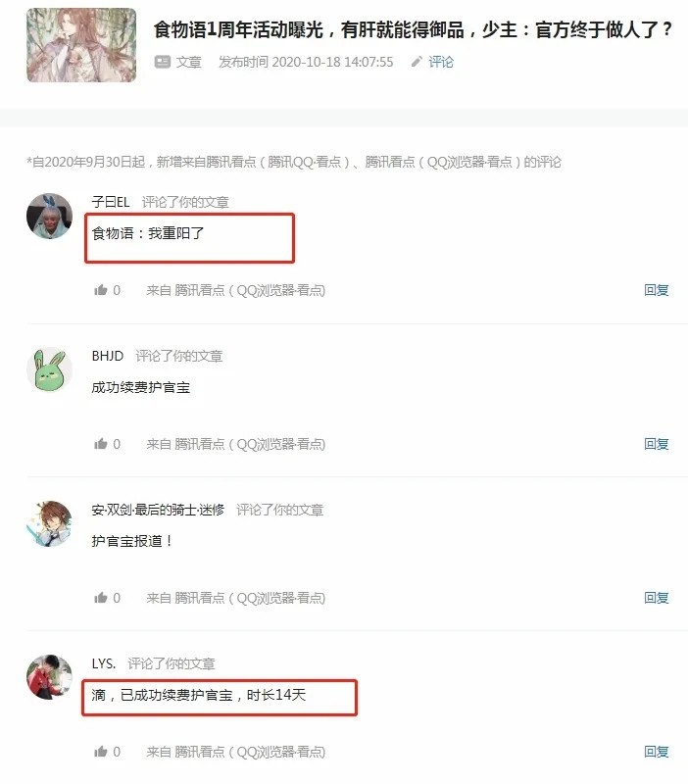This screenshot has width=688, height=784.
Task: Open BHJD green rabbit avatar
Action: click(49, 370)
